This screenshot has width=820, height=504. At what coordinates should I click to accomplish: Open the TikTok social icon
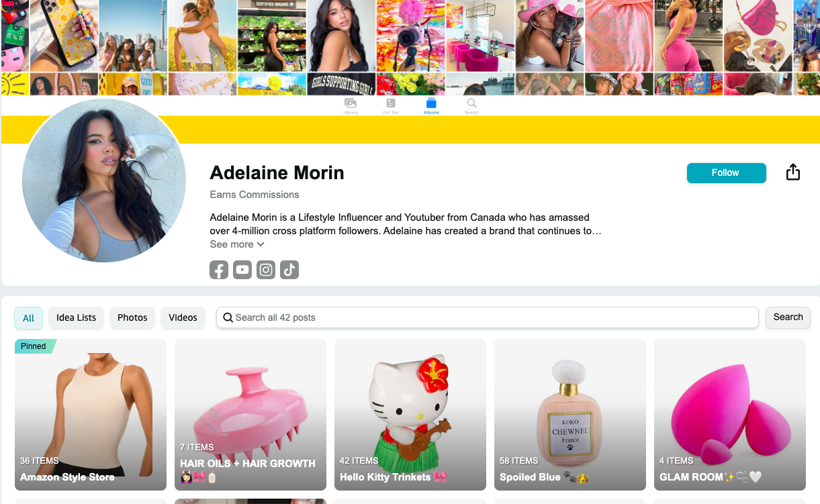coord(289,270)
